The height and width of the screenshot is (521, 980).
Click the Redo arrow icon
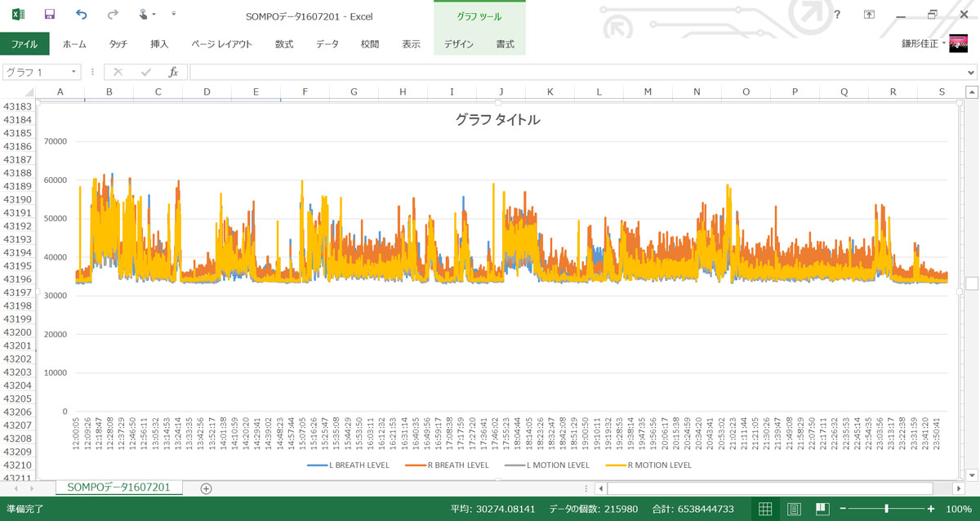[113, 15]
